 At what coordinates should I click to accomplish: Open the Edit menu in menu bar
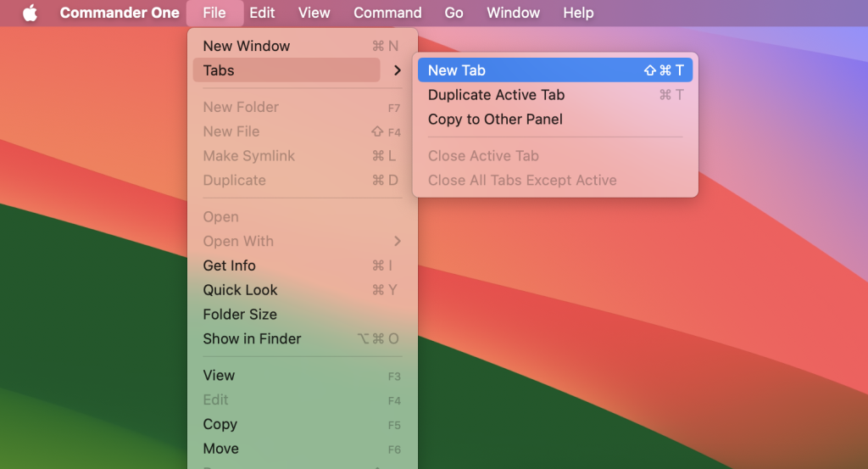click(262, 13)
